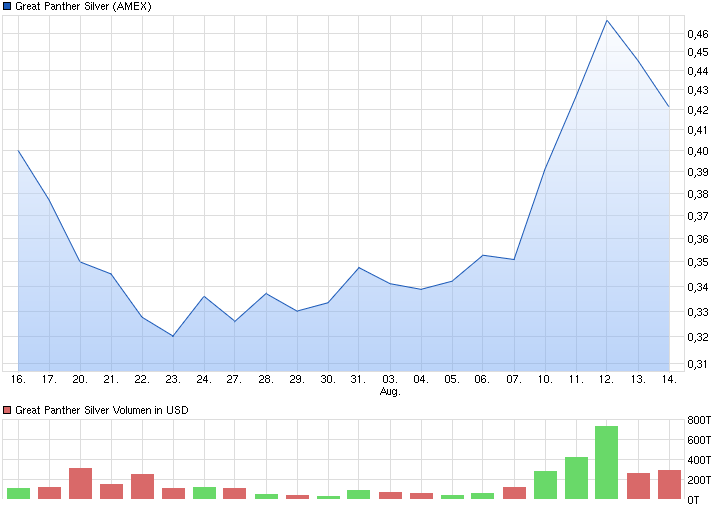Click price axis value '0,34'
Screen dimensions: 726x508
coord(698,287)
